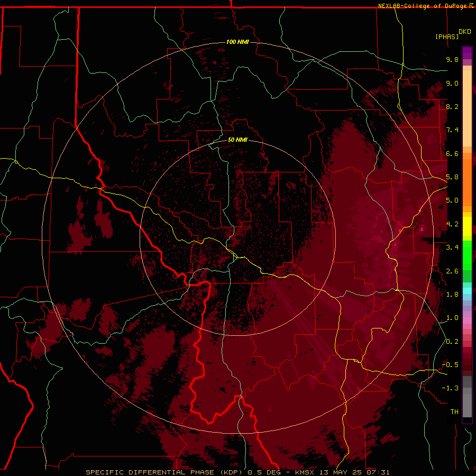Viewport: 476px width, 476px height.
Task: Click the 5.0 value on the scale
Action: [x=452, y=200]
